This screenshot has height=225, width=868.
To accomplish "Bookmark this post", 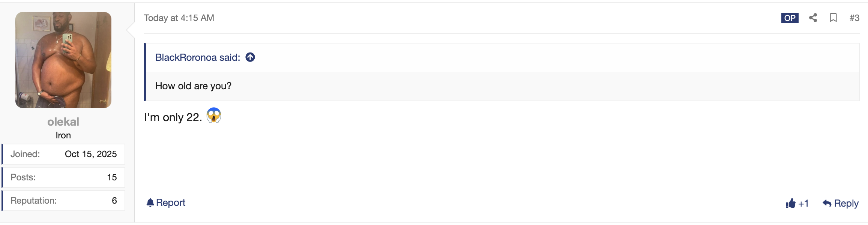I will (833, 18).
